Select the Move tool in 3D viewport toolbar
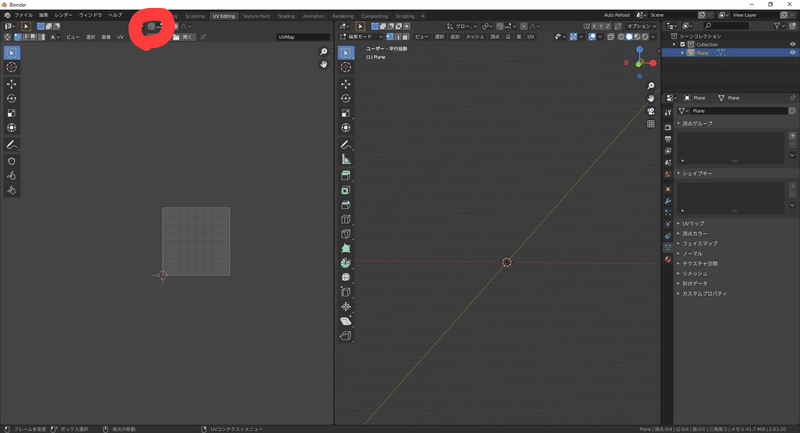800x433 pixels. [x=346, y=83]
